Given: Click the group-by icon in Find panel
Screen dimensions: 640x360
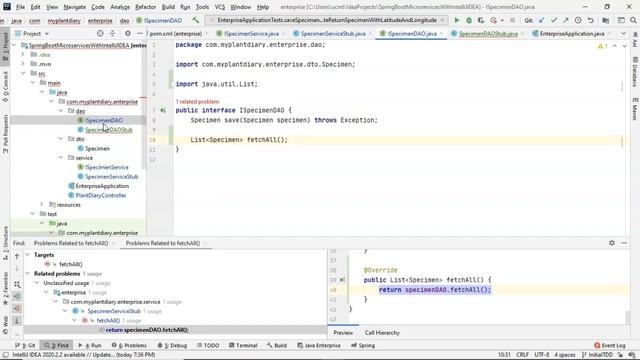Looking at the screenshot, I should (17, 284).
